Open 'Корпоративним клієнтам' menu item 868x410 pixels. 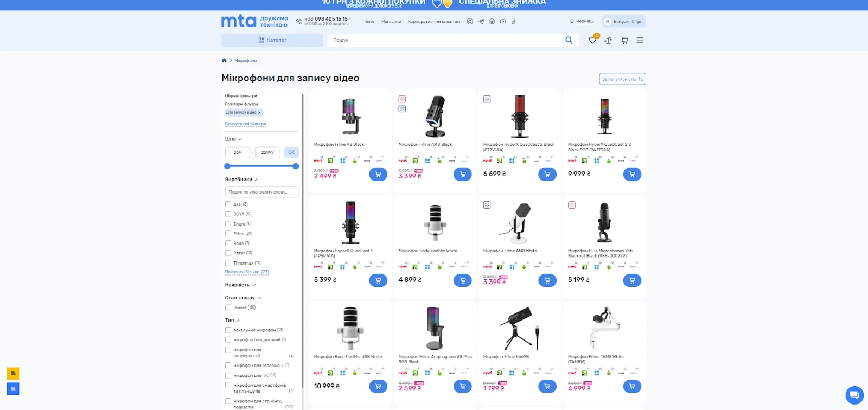[x=434, y=22]
